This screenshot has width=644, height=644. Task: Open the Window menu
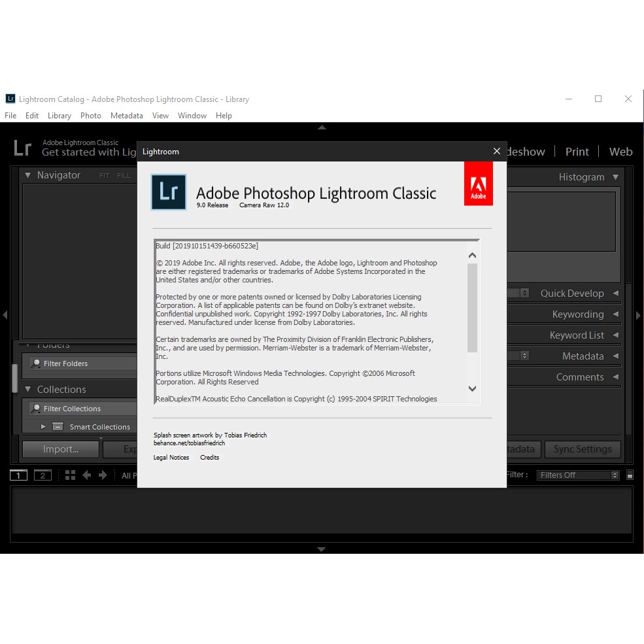192,116
